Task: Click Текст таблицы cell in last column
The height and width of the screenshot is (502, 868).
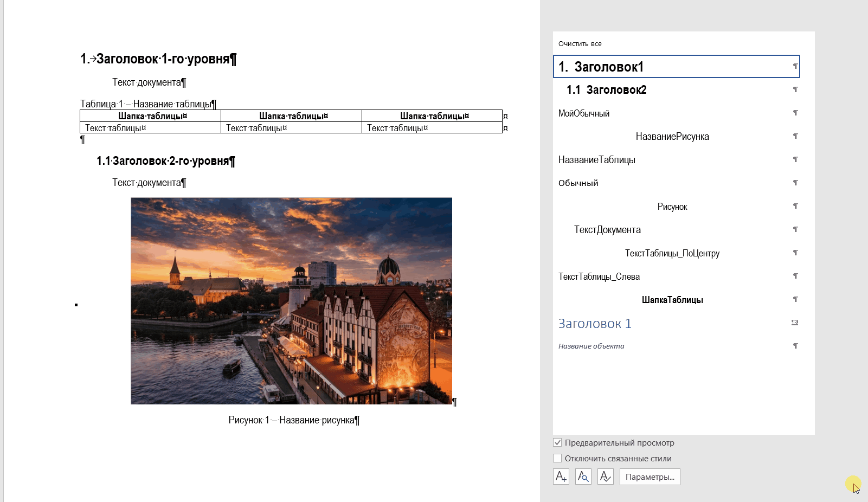Action: pyautogui.click(x=432, y=128)
